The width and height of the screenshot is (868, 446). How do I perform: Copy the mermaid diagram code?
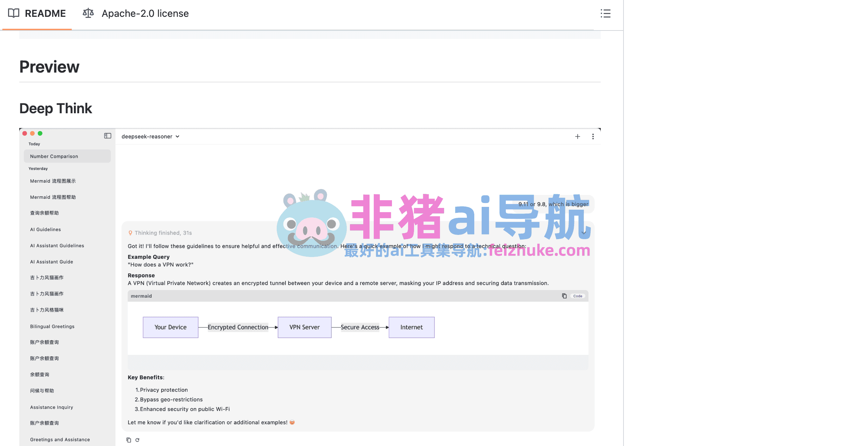[x=564, y=296]
